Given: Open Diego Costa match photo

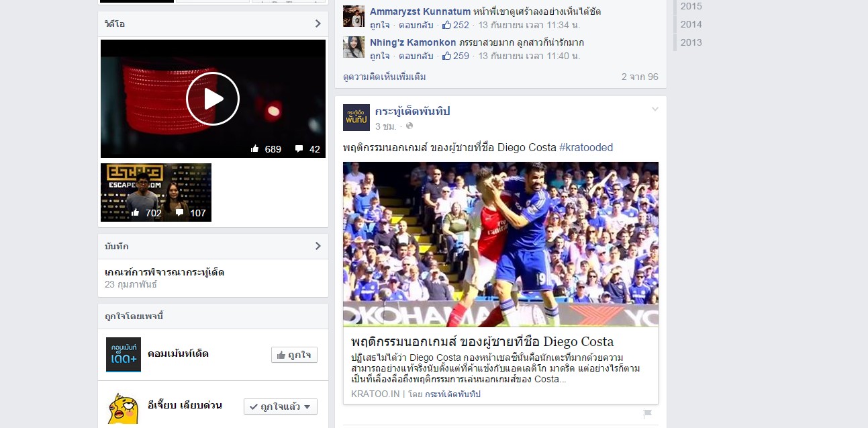Looking at the screenshot, I should (x=501, y=244).
